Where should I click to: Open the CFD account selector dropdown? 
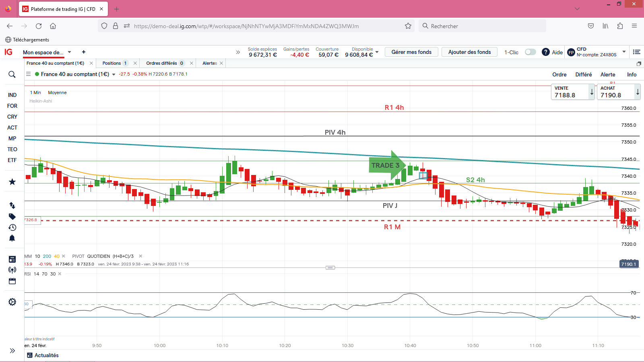click(624, 52)
